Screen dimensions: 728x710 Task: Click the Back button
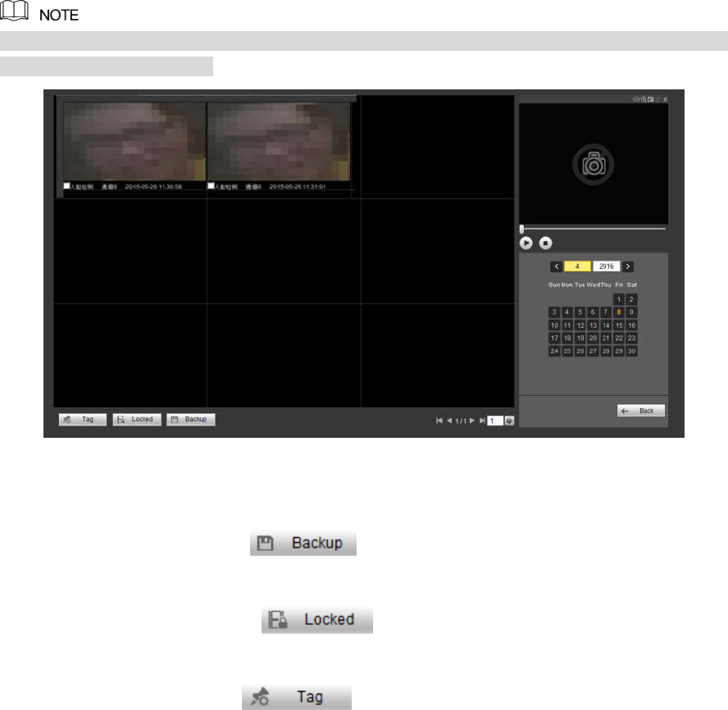(641, 411)
